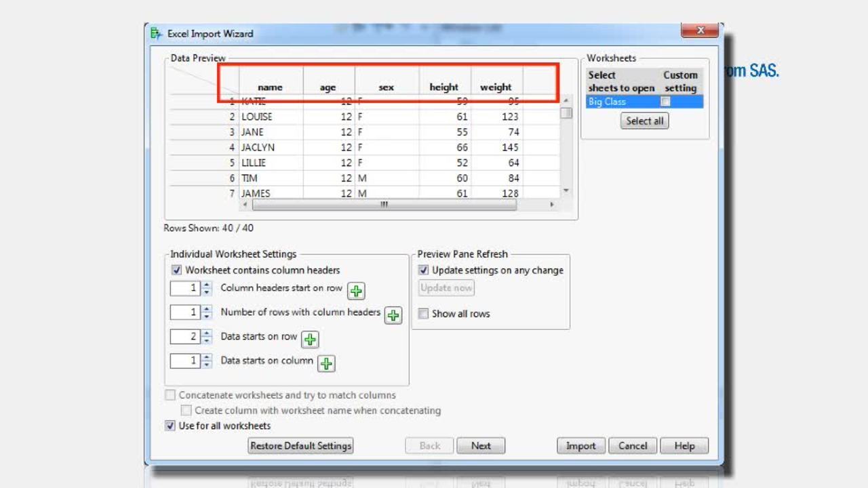Click Import to finish importing
This screenshot has height=488, width=868.
580,446
